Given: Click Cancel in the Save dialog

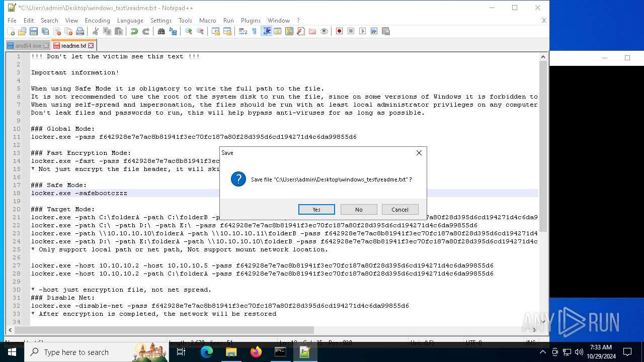Looking at the screenshot, I should (400, 210).
